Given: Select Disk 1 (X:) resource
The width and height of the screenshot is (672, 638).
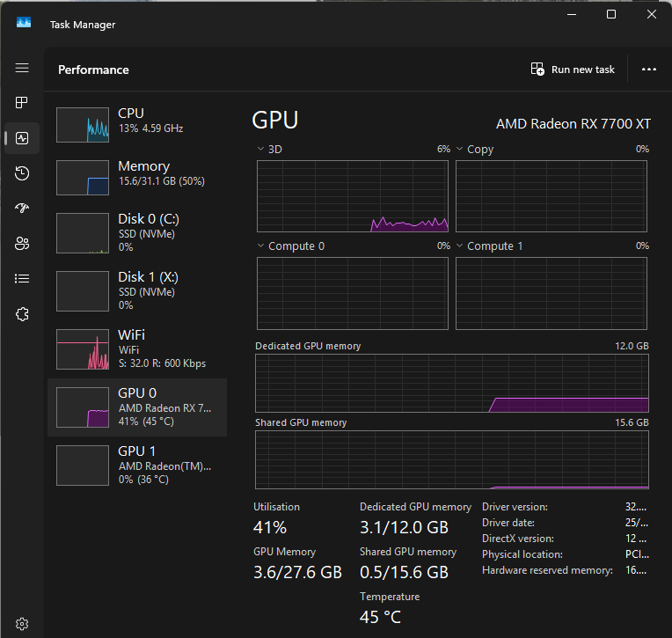Looking at the screenshot, I should coord(137,291).
